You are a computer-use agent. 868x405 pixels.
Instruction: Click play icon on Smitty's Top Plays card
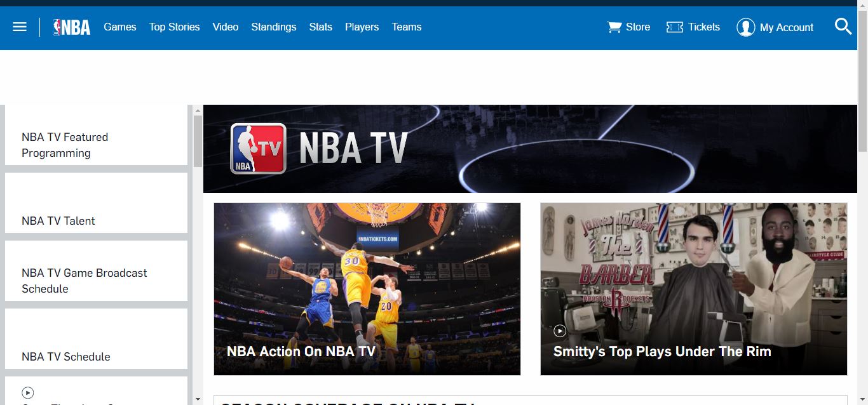(x=560, y=331)
